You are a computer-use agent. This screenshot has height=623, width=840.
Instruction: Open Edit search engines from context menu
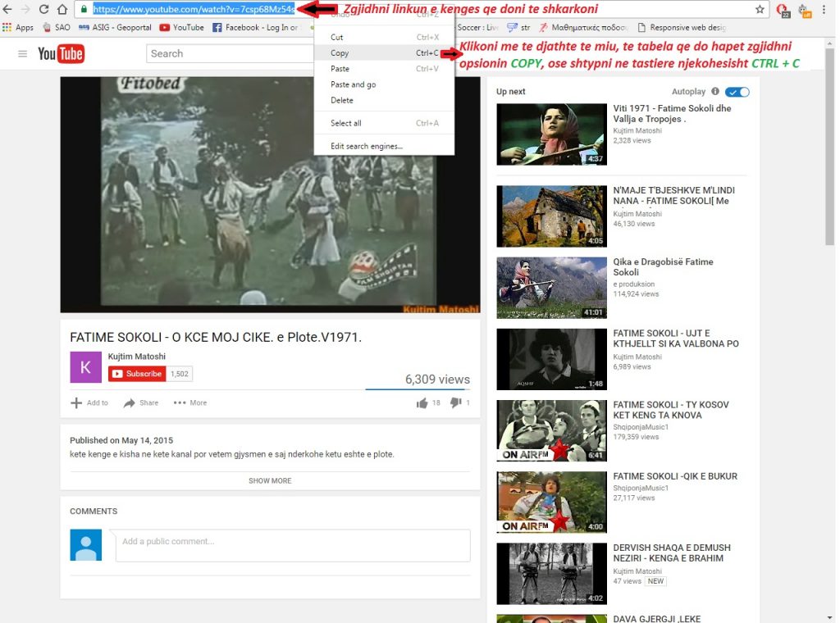[x=384, y=146]
